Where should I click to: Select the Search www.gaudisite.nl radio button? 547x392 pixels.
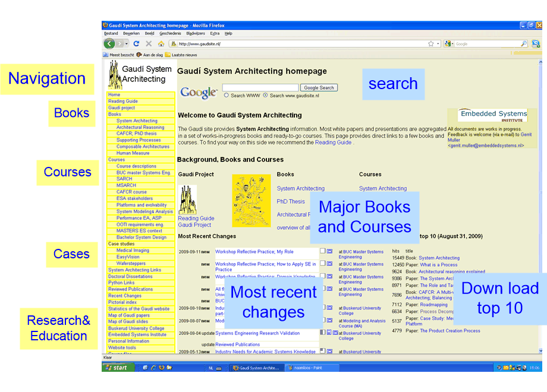266,95
